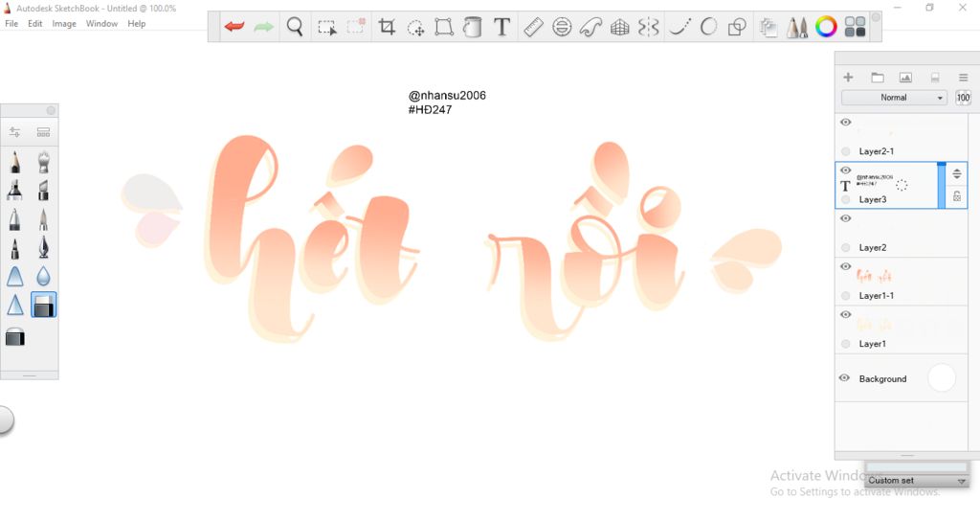Open the File menu

tap(11, 24)
